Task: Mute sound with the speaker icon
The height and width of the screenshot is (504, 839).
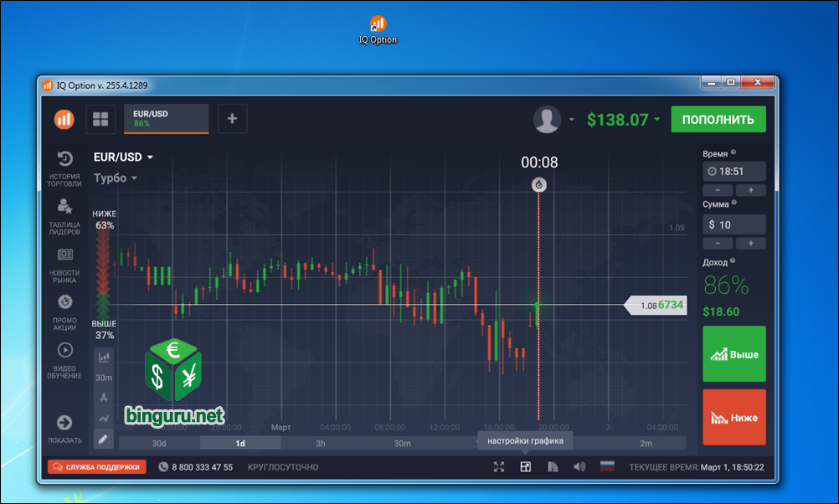Action: click(x=579, y=467)
